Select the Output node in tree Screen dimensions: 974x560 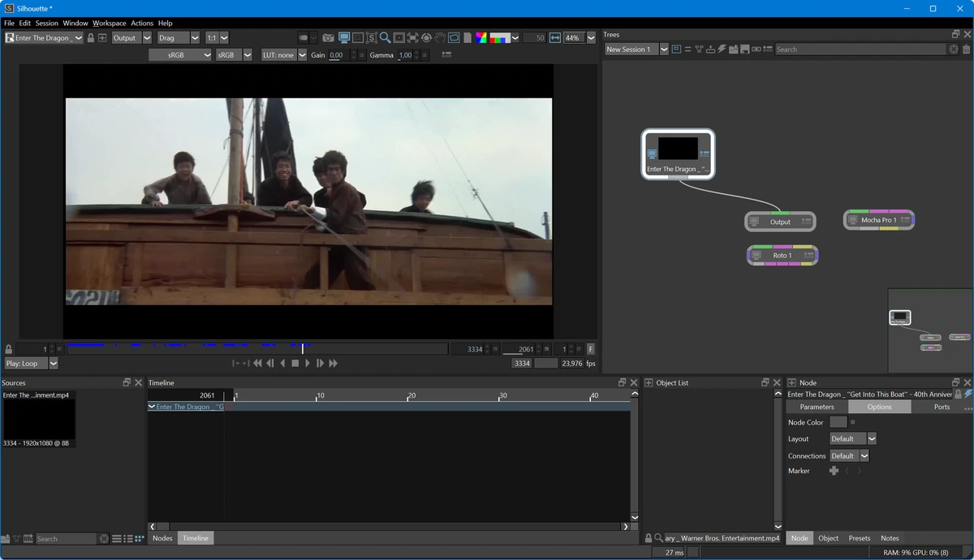780,222
